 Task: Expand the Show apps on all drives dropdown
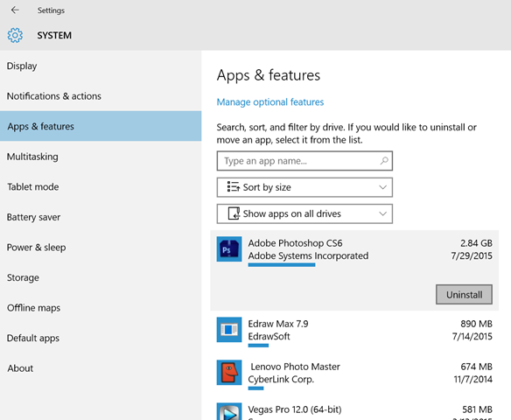point(304,213)
